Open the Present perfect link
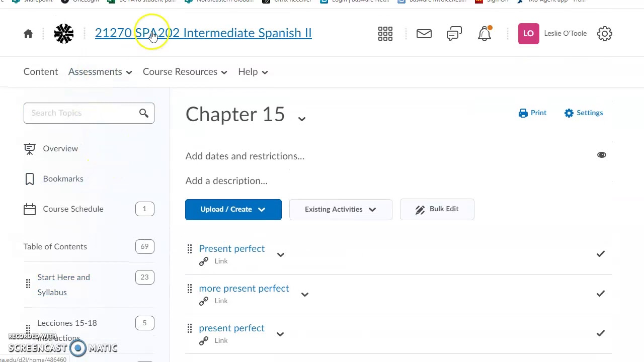The image size is (644, 362). (232, 248)
